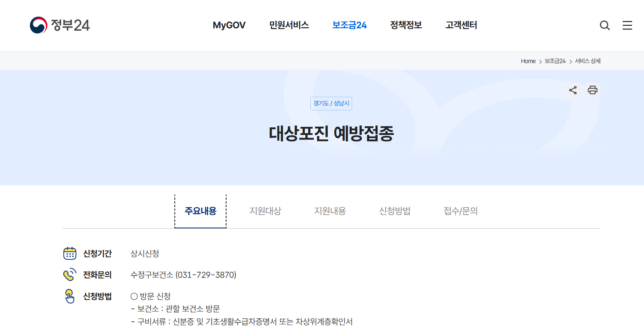Screen dimensions: 644x333
Task: Switch to the 접수/문의 tab
Action: pyautogui.click(x=461, y=211)
